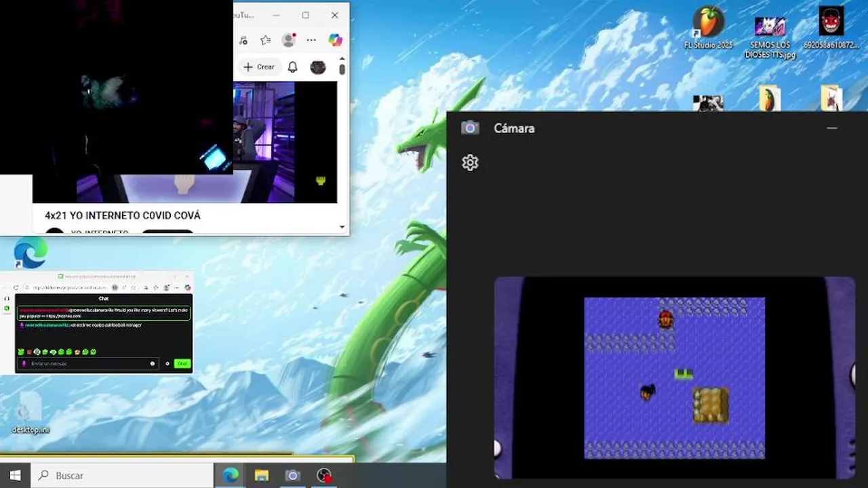Click the media control music note icon
Image resolution: width=868 pixels, height=488 pixels.
coord(243,40)
